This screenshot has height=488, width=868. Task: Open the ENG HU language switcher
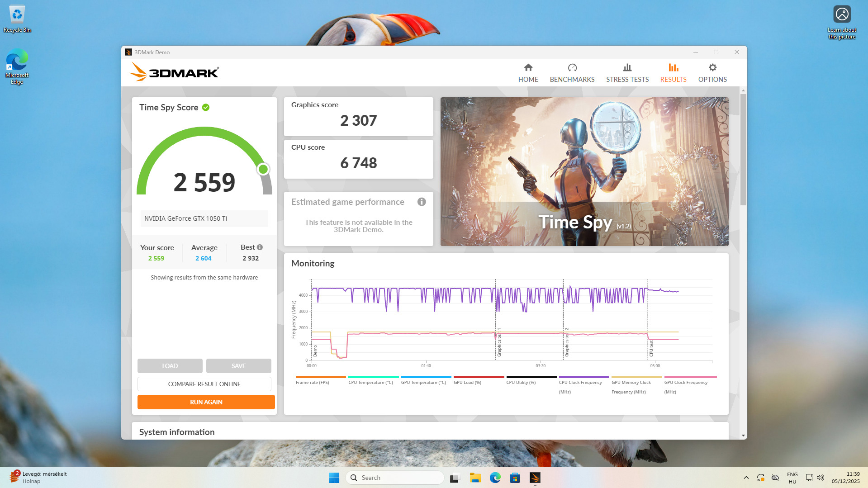tap(792, 478)
